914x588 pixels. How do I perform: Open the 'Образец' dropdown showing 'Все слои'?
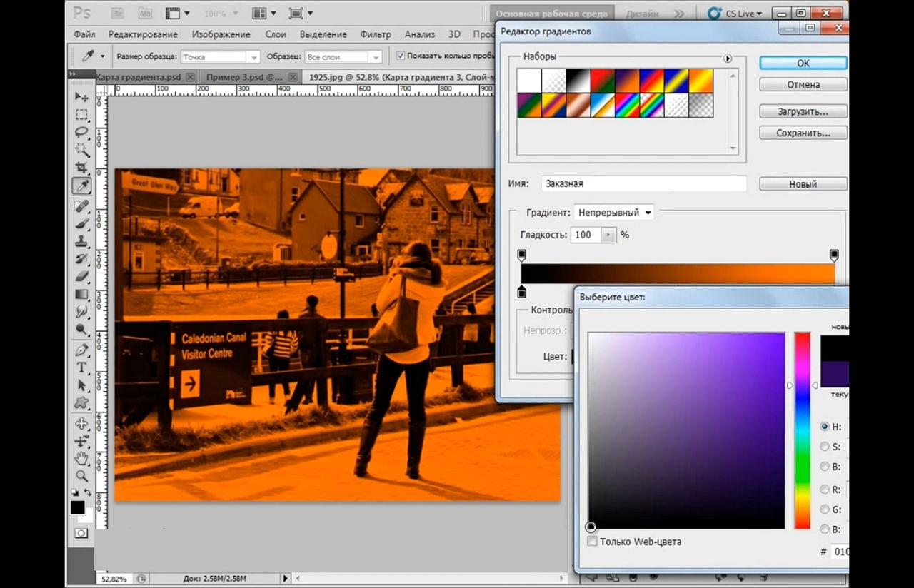[x=343, y=56]
